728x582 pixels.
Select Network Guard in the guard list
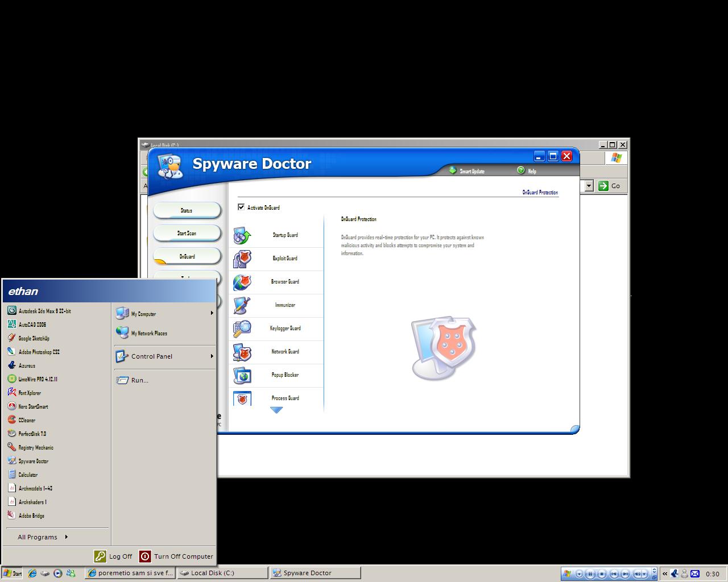[x=277, y=352]
